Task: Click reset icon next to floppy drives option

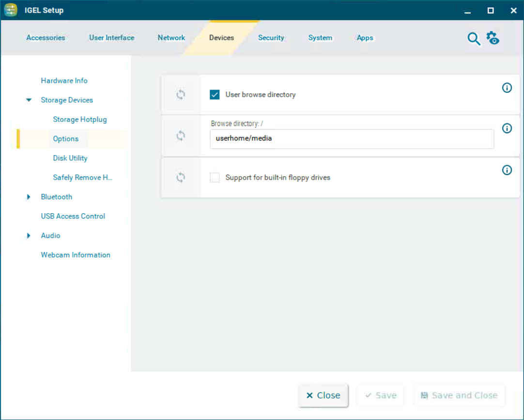Action: [x=181, y=178]
